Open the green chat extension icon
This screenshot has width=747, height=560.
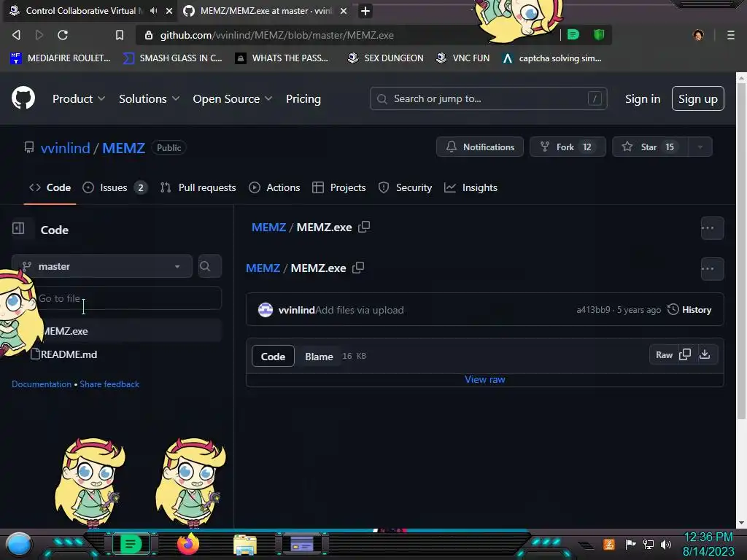pyautogui.click(x=573, y=34)
